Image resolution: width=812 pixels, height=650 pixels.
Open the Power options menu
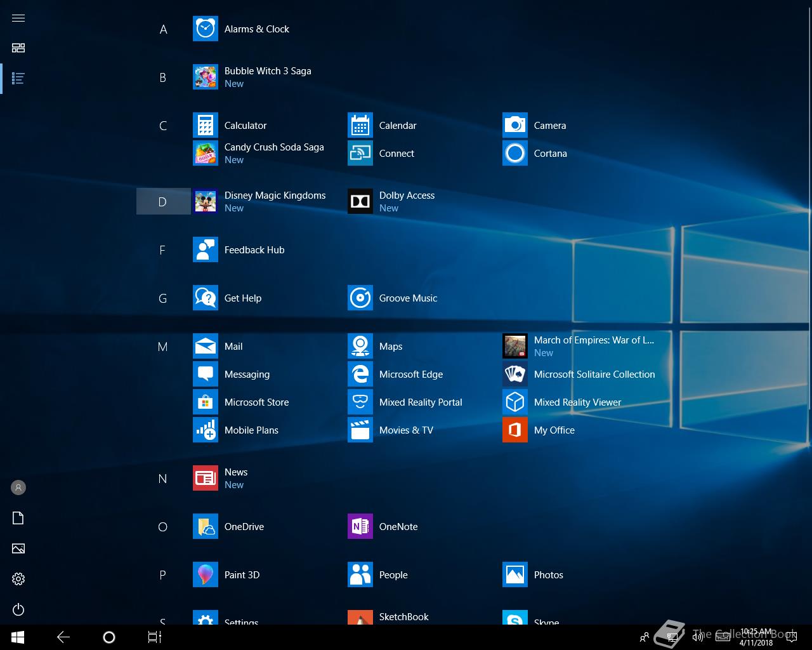point(18,609)
